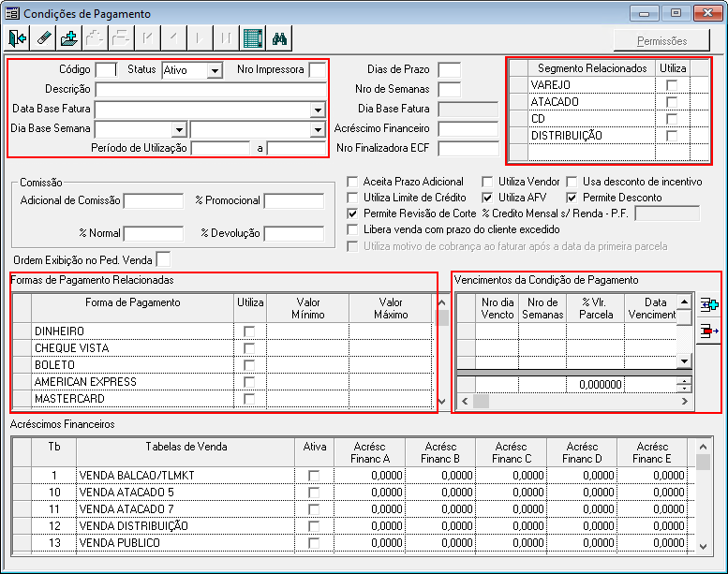Screen dimensions: 728x574
Task: Check Utiliza for DISTRIBUIÇÃO segment
Action: pyautogui.click(x=672, y=136)
